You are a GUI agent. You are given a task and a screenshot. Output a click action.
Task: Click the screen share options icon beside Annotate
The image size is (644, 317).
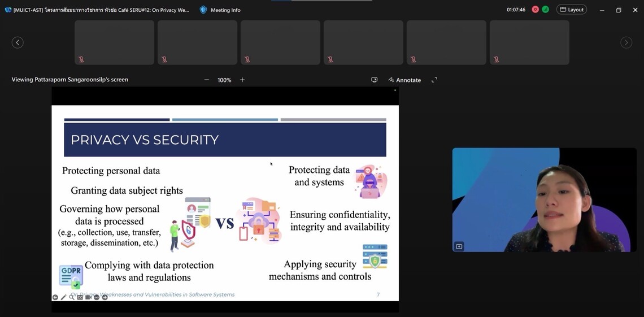374,80
